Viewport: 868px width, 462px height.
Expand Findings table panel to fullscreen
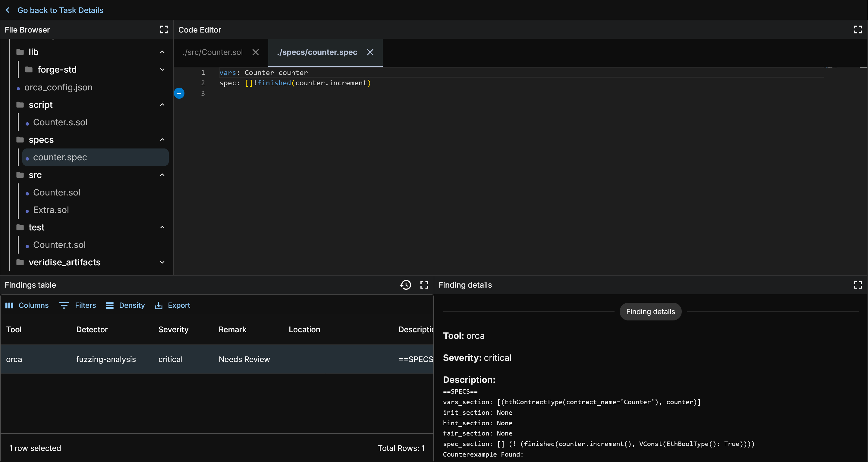[424, 285]
